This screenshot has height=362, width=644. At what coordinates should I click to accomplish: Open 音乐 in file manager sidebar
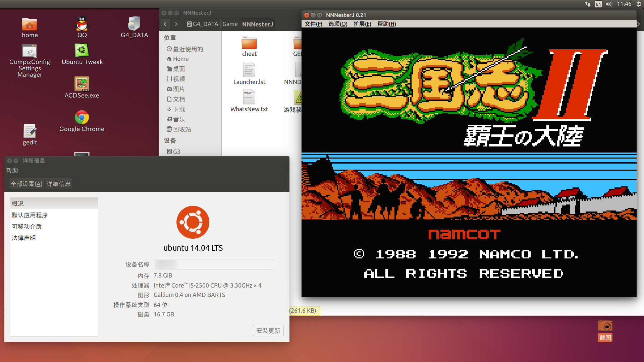(x=176, y=119)
